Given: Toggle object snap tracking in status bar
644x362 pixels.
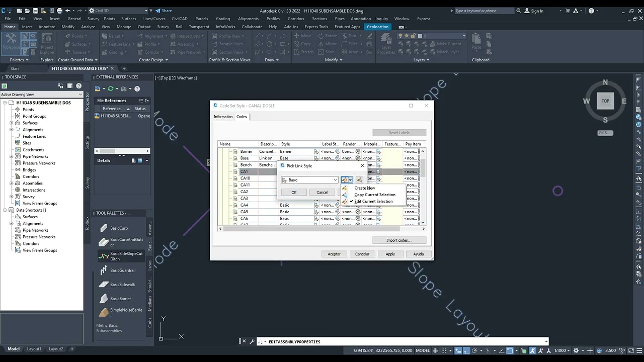Looking at the screenshot, I should [501, 350].
